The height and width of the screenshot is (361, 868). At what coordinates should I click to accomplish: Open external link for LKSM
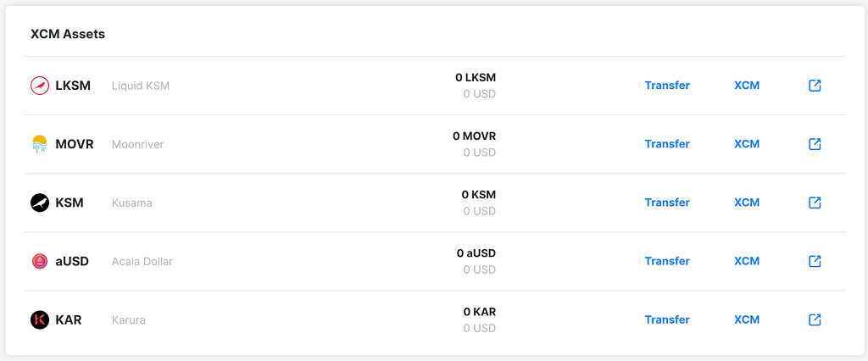tap(815, 86)
